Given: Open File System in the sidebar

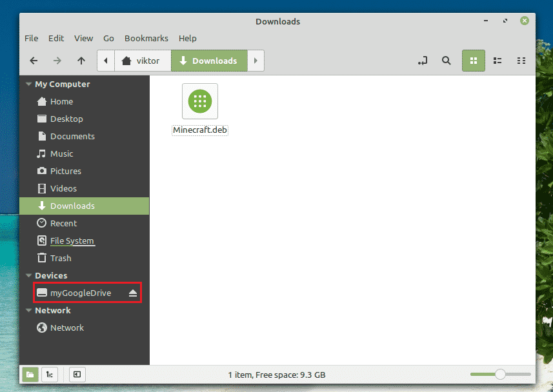Looking at the screenshot, I should [x=85, y=240].
